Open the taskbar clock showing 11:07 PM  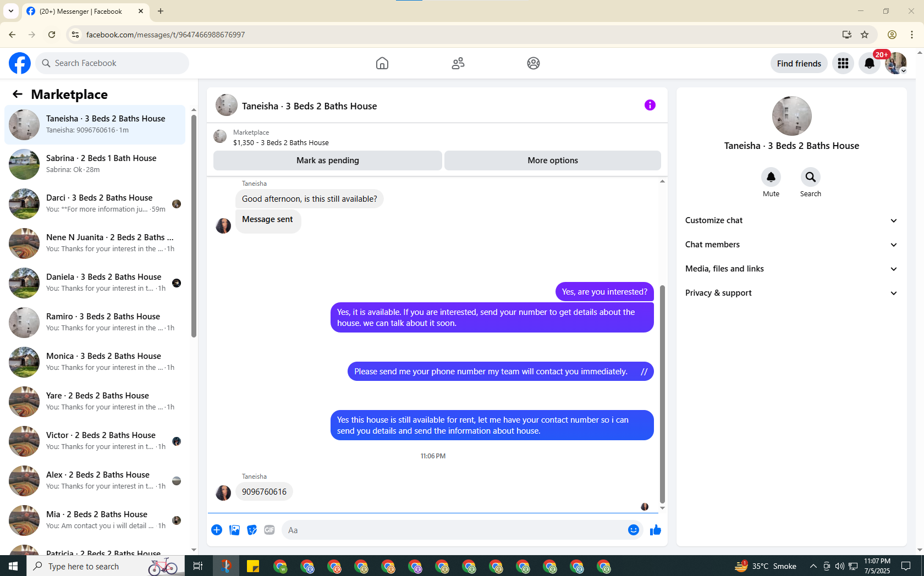pyautogui.click(x=877, y=566)
